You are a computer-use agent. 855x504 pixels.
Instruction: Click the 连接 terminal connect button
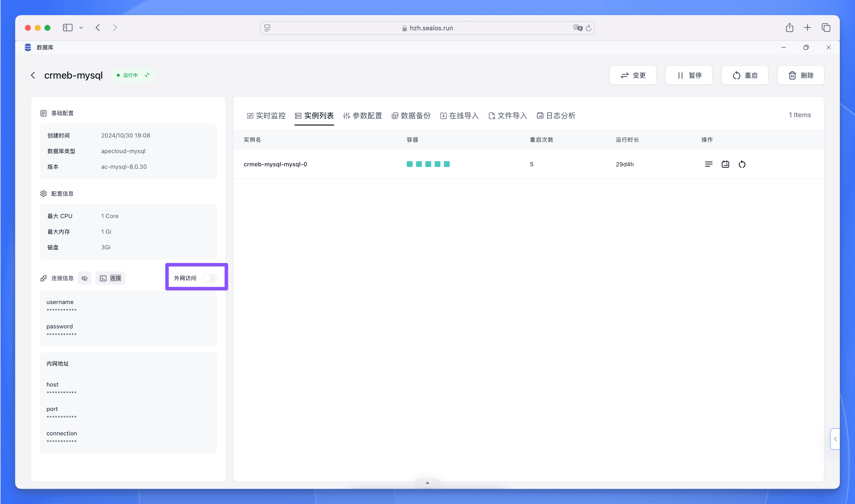click(110, 278)
